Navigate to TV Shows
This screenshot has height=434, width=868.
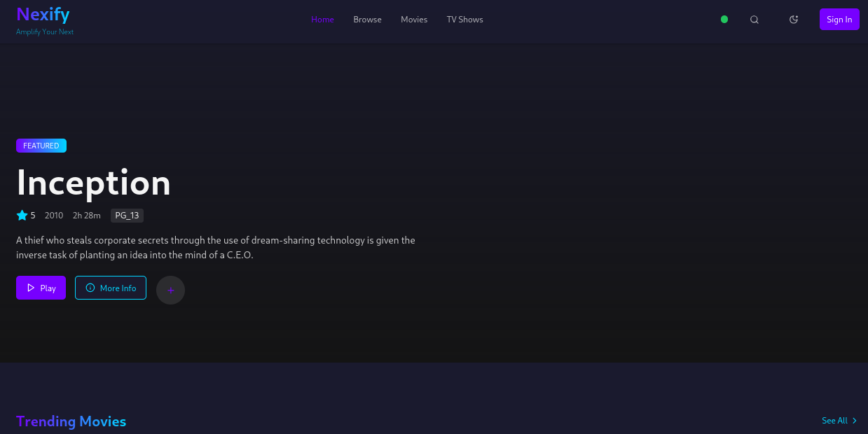(464, 20)
